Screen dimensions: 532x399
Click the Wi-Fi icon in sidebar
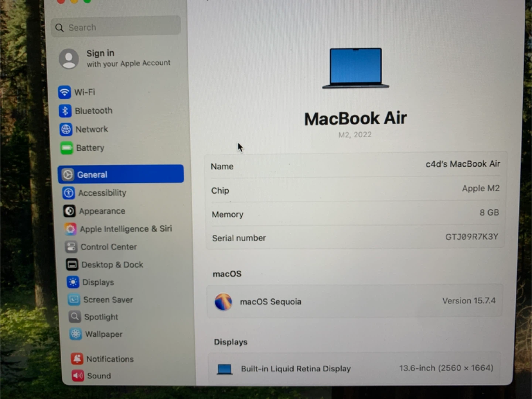(64, 92)
